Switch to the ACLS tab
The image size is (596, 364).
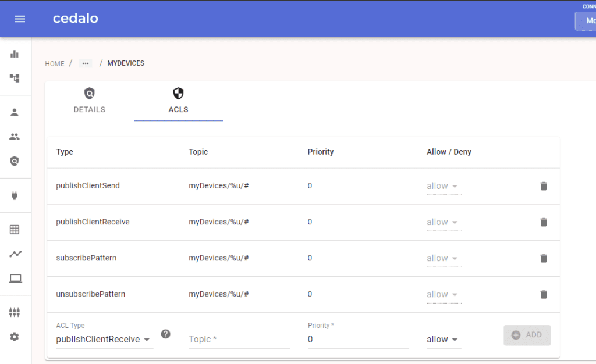[x=178, y=100]
